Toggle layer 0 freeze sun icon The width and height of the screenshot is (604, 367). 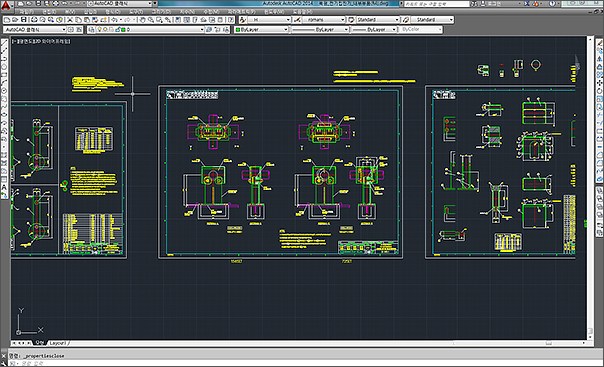coord(105,30)
